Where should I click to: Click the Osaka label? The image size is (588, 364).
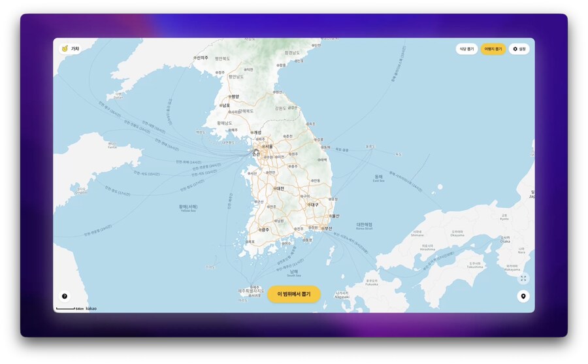coord(505,241)
